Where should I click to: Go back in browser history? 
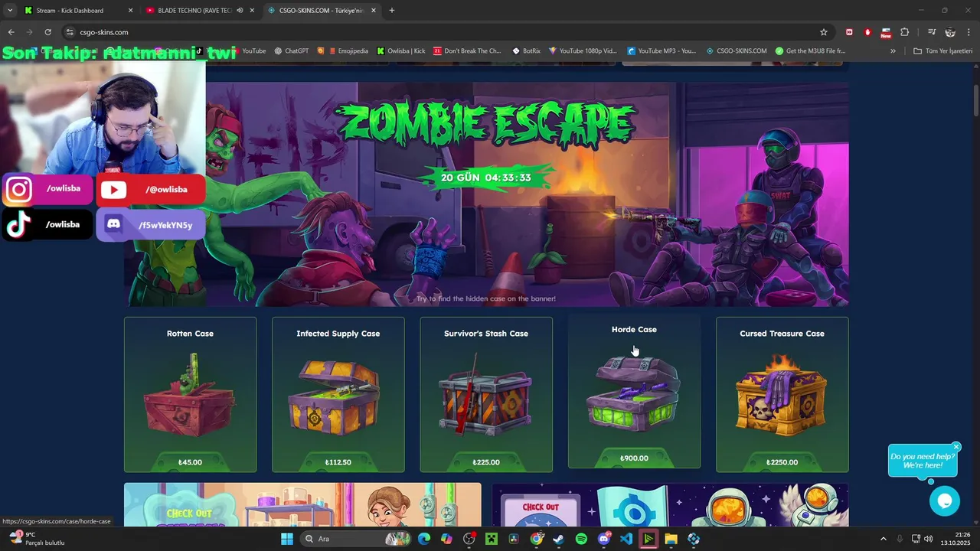(11, 32)
